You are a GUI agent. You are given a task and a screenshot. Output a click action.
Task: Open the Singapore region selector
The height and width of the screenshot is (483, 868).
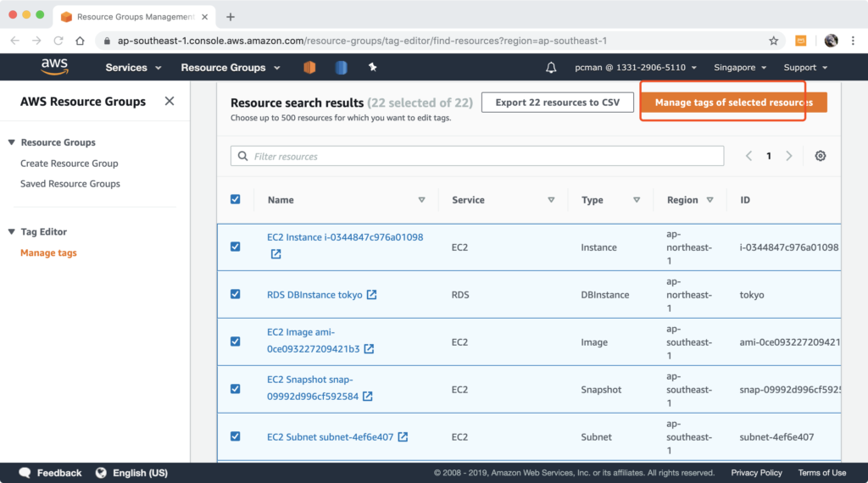[x=740, y=68]
